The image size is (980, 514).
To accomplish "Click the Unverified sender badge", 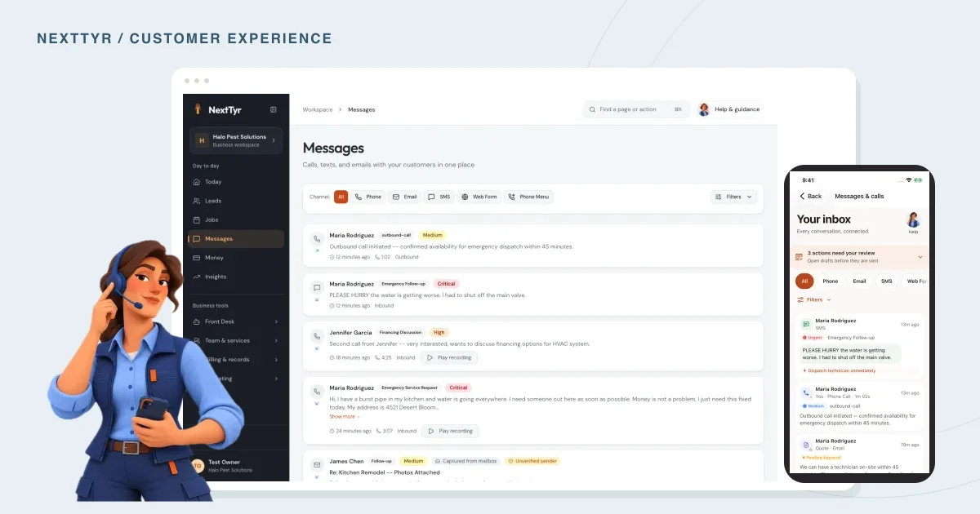I will click(532, 461).
